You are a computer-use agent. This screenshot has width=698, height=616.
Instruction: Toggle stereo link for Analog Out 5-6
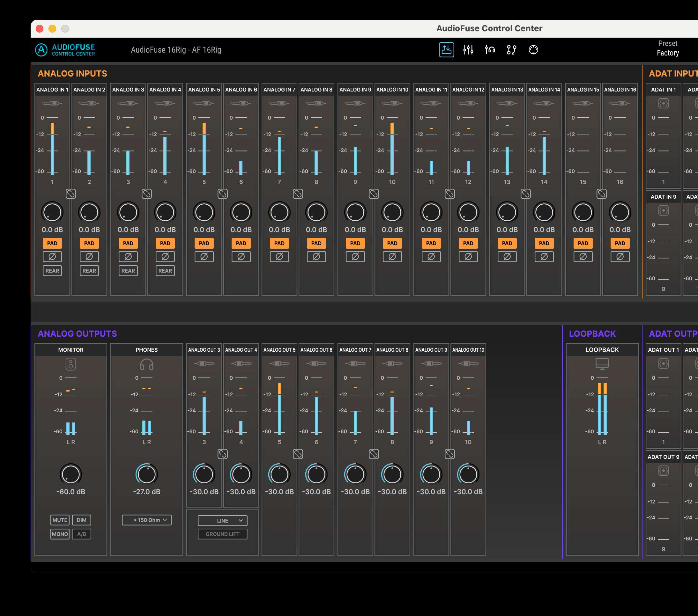pos(298,454)
